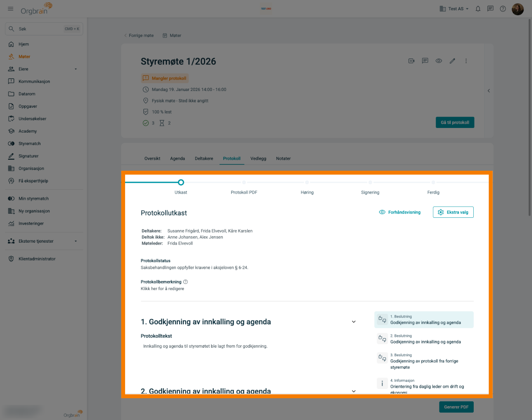The image size is (532, 420).
Task: Toggle meeting visibility eye icon in header
Action: [x=439, y=61]
